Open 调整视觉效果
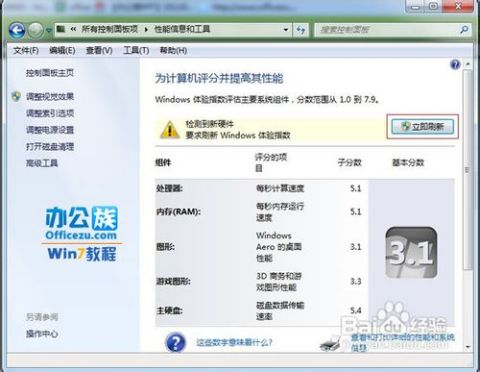 pyautogui.click(x=50, y=97)
